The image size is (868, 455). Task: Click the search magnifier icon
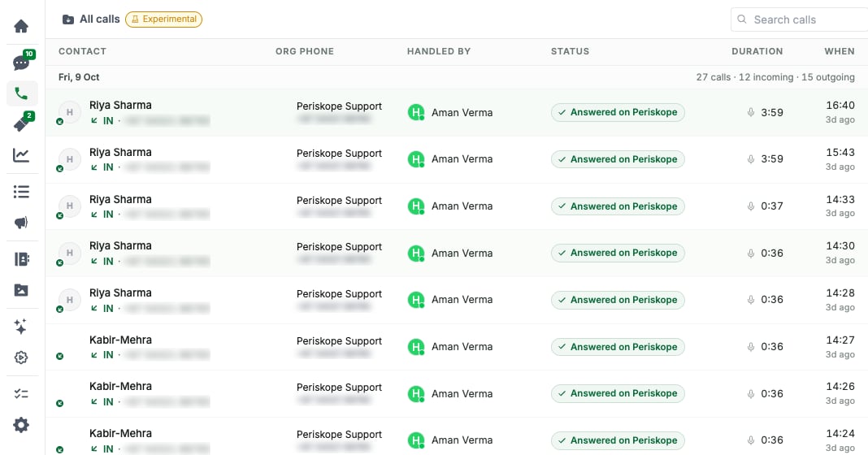click(x=742, y=19)
